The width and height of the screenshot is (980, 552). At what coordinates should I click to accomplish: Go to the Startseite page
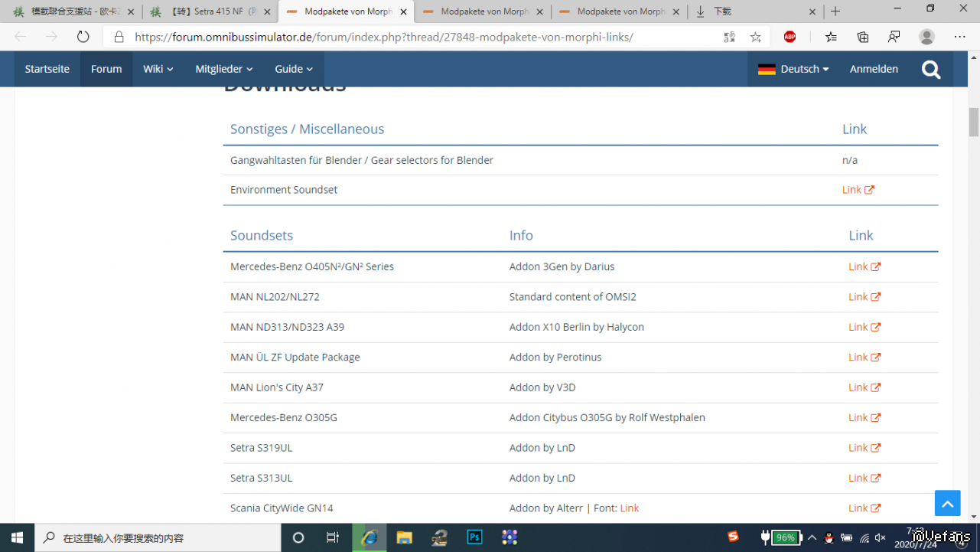pyautogui.click(x=47, y=69)
